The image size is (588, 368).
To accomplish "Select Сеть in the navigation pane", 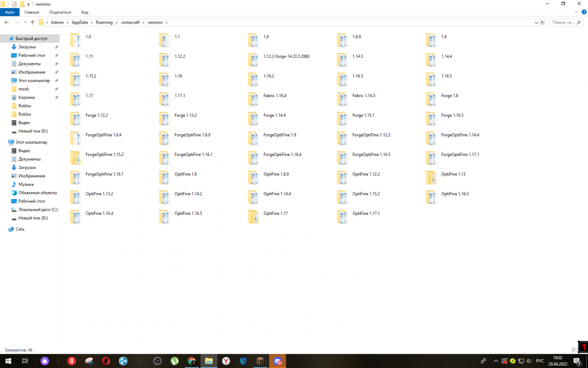I will [20, 229].
